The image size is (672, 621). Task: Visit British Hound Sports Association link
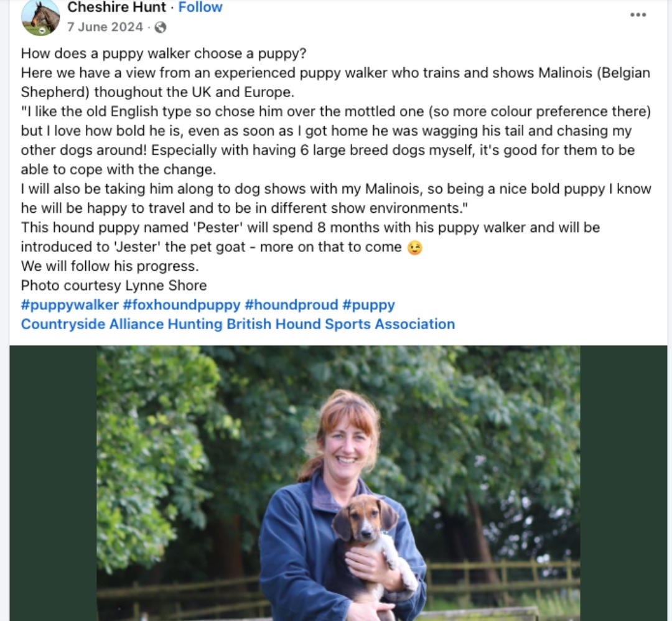click(x=341, y=324)
